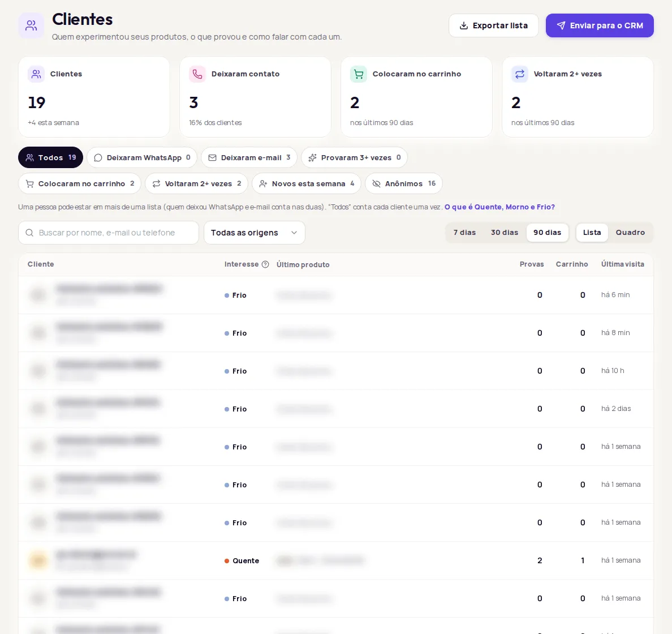This screenshot has height=634, width=672.
Task: Switch to Quadro view
Action: pos(630,233)
